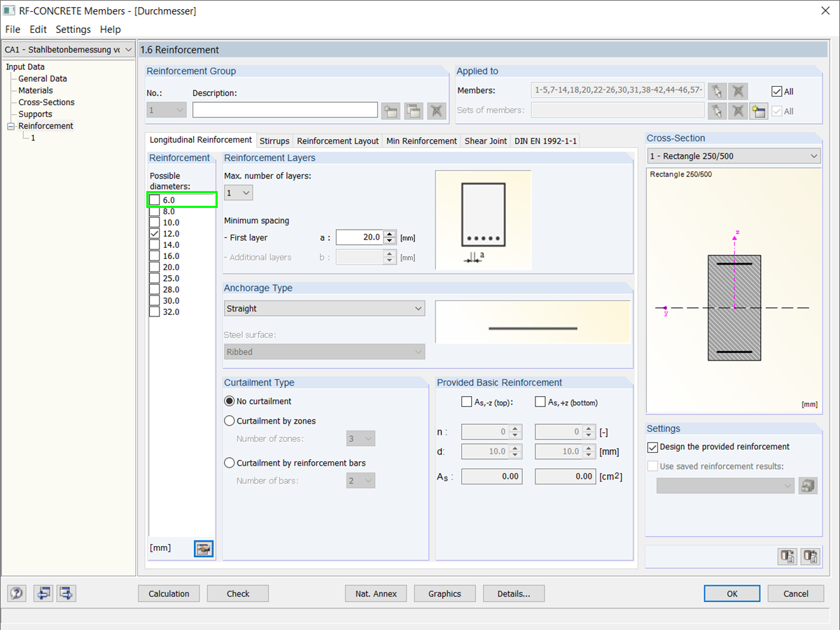
Task: Click the Check button
Action: tap(238, 594)
